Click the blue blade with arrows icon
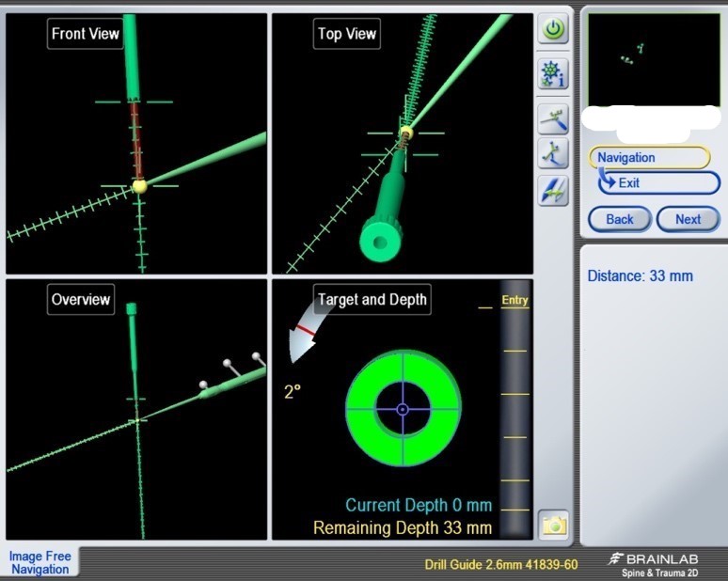The image size is (728, 581). (553, 191)
